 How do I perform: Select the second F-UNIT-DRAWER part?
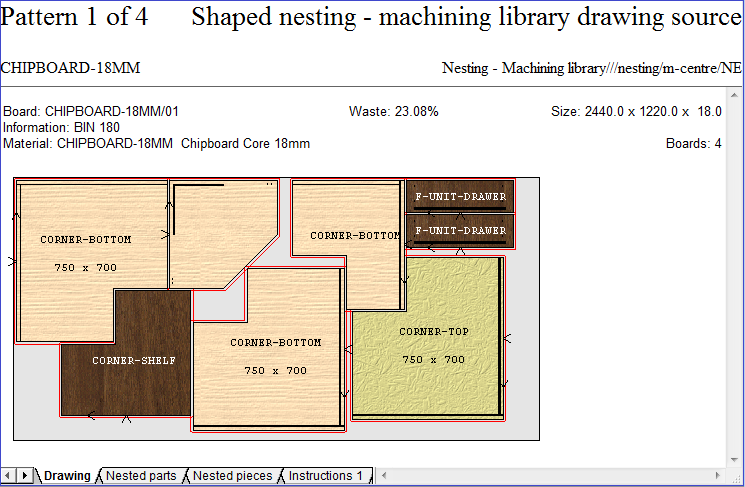point(460,231)
